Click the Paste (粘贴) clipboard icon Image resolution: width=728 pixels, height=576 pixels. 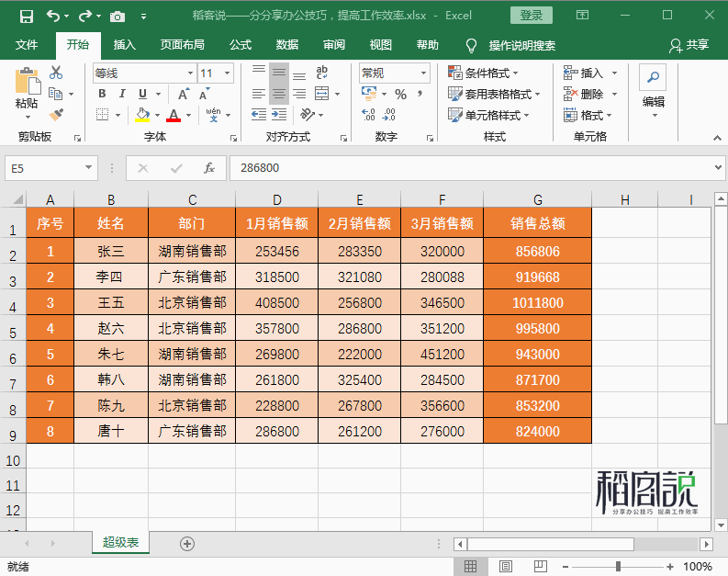pyautogui.click(x=27, y=81)
